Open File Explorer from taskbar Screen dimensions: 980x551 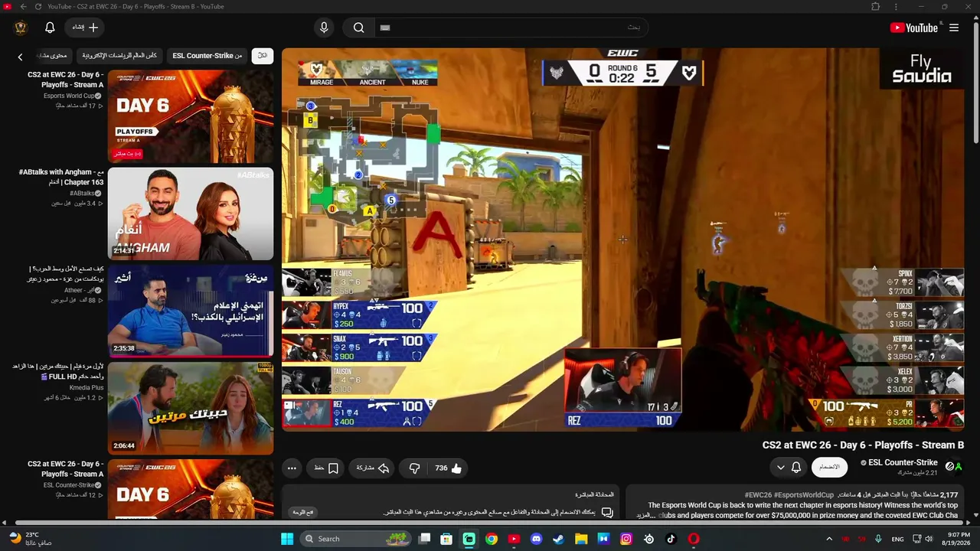pyautogui.click(x=581, y=539)
